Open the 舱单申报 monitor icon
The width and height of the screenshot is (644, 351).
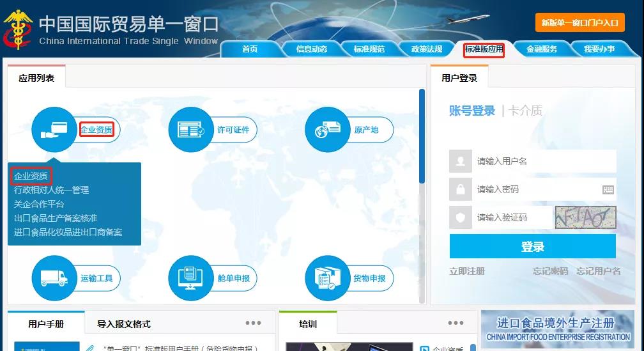tap(190, 278)
